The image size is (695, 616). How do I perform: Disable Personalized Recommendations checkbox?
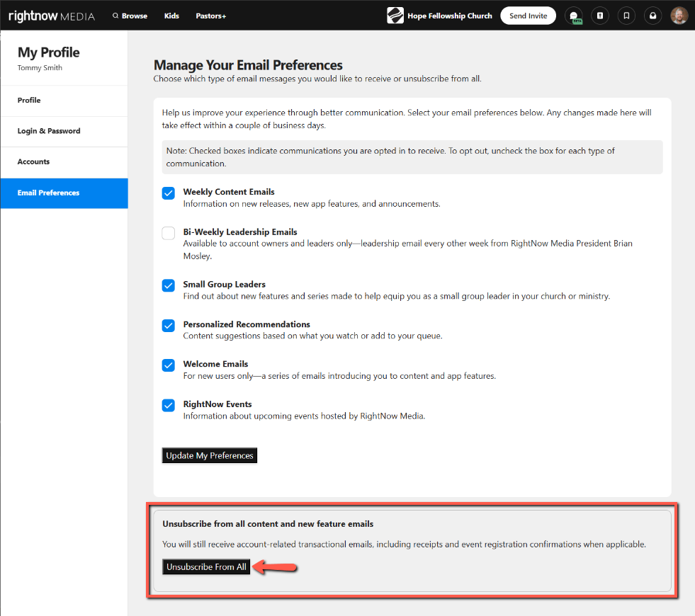point(169,326)
